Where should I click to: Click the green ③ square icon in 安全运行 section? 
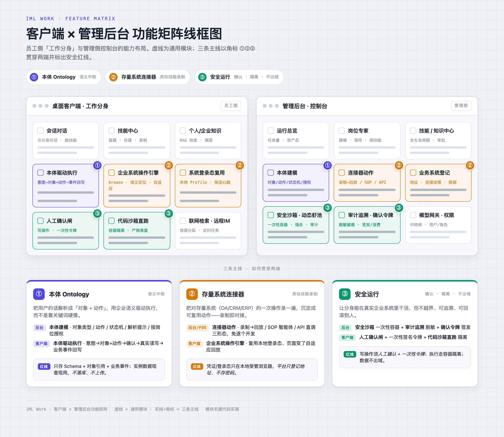(345, 294)
